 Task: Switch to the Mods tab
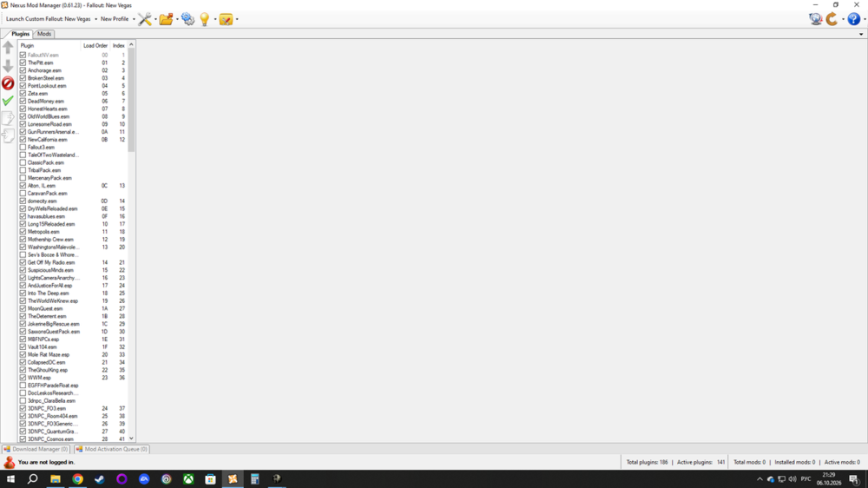click(44, 34)
